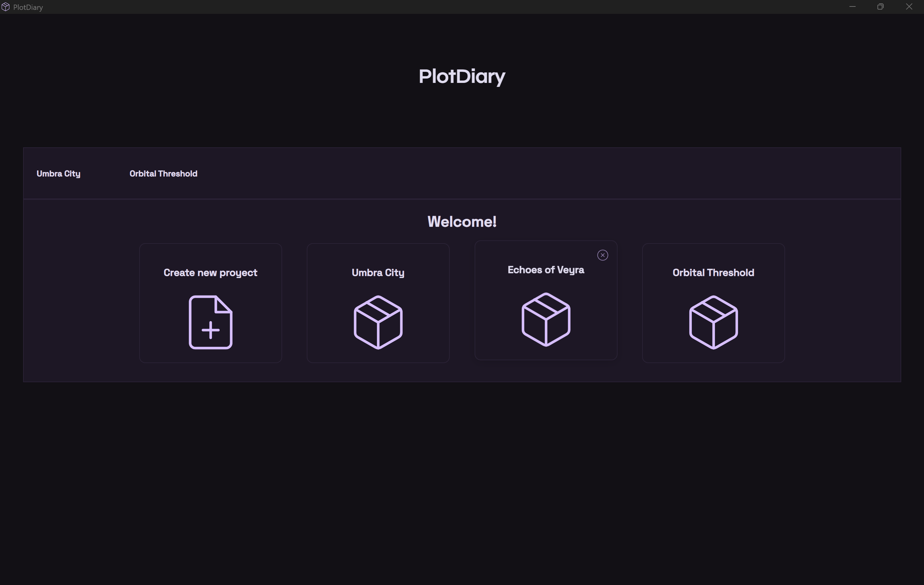This screenshot has height=585, width=924.
Task: Click the Create new proyect label
Action: [x=210, y=273]
